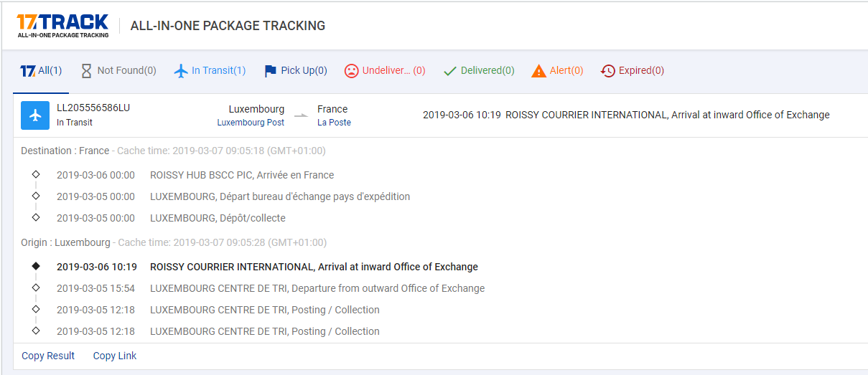Click the Alert warning triangle icon
Viewport: 868px width, 375px height.
(538, 71)
